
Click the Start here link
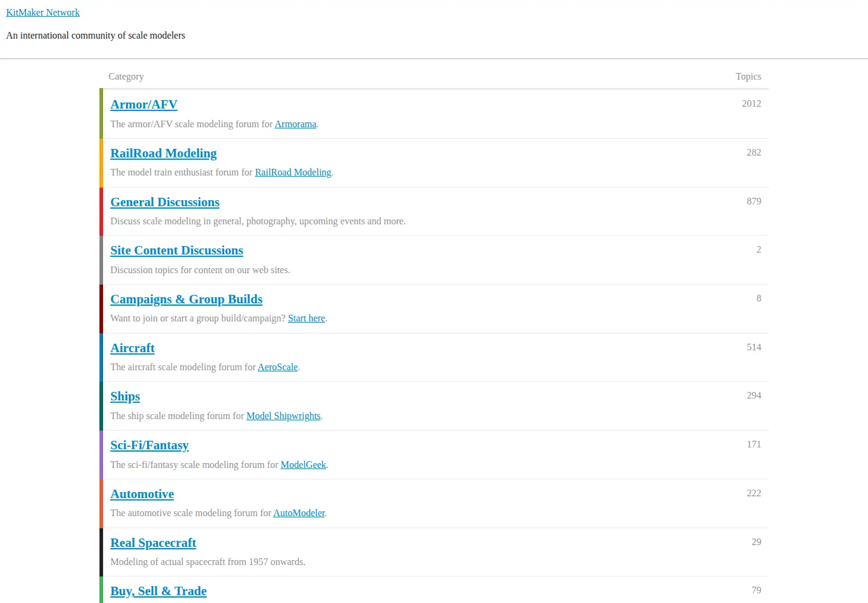click(306, 318)
